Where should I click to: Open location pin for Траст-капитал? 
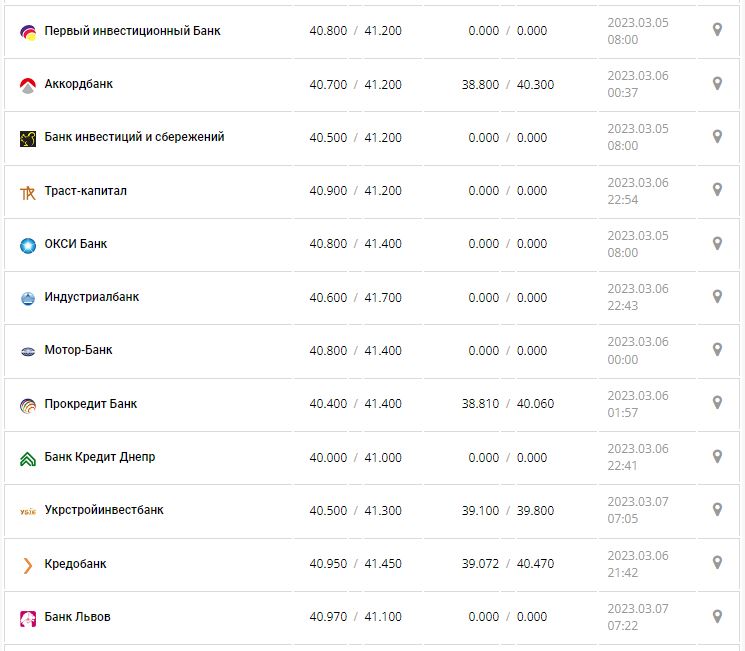click(717, 190)
